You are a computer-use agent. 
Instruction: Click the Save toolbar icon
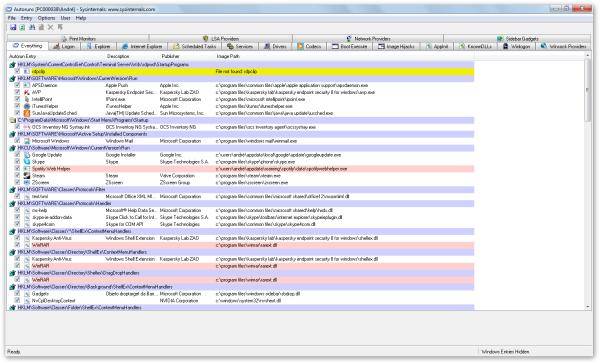point(13,27)
